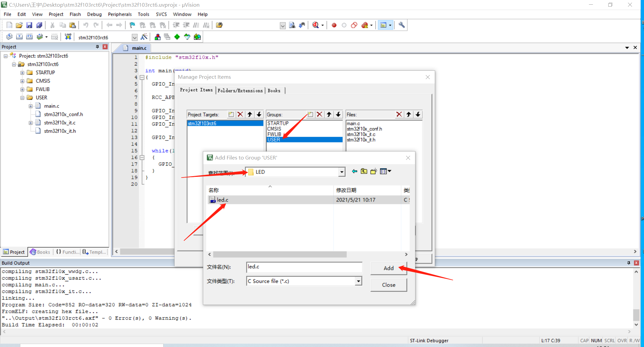The image size is (644, 347).
Task: Create new folder icon in file dialog
Action: click(x=373, y=171)
